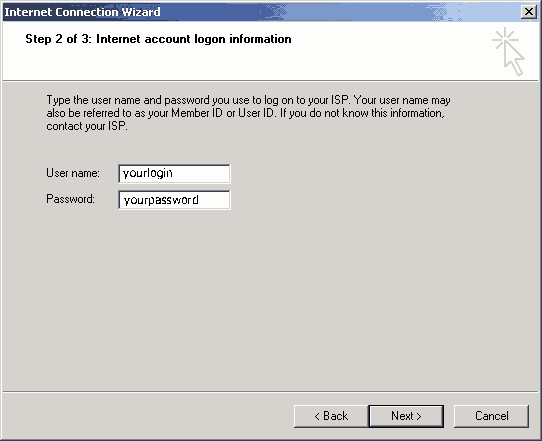Screen dimensions: 542x441
Task: Cancel the Internet Connection Wizard
Action: coord(491,416)
